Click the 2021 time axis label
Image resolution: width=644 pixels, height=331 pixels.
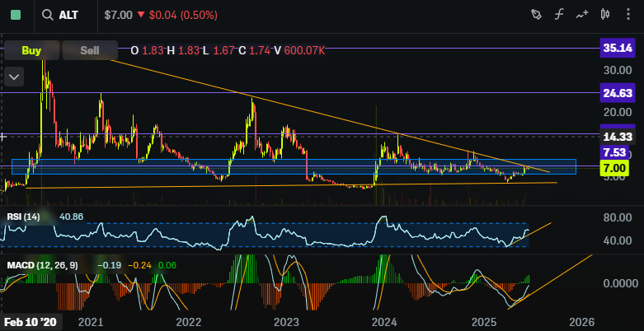pyautogui.click(x=90, y=322)
